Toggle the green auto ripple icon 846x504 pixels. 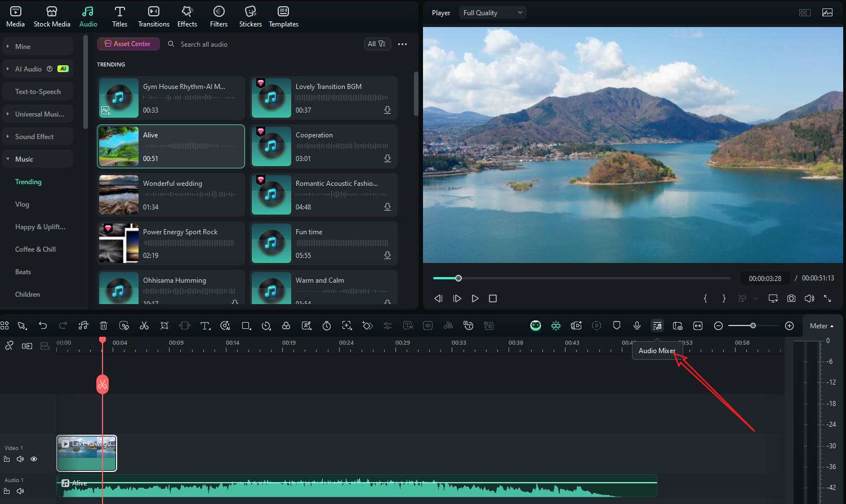(556, 325)
